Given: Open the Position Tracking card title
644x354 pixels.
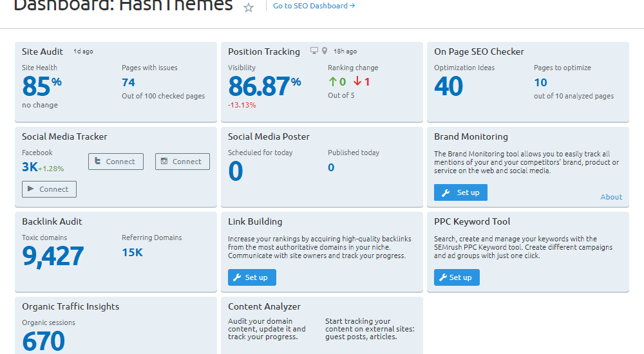Looking at the screenshot, I should pos(263,51).
